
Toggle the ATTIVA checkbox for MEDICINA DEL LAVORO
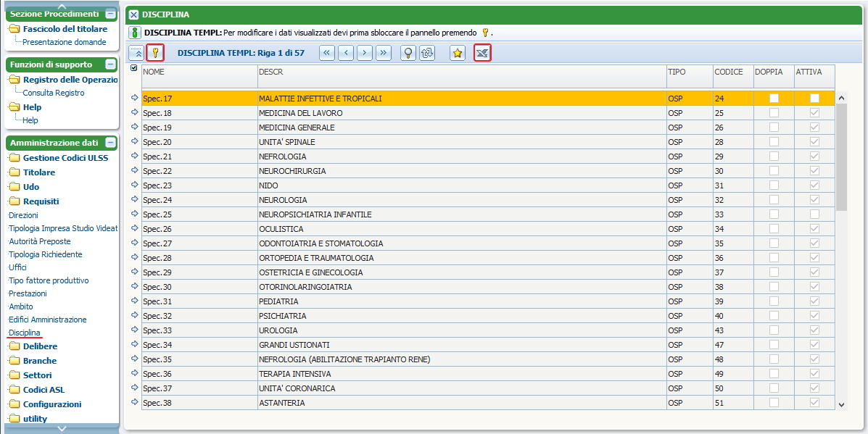[x=814, y=113]
